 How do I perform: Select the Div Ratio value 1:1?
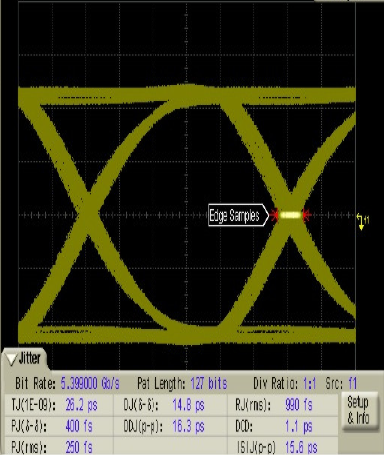[309, 384]
